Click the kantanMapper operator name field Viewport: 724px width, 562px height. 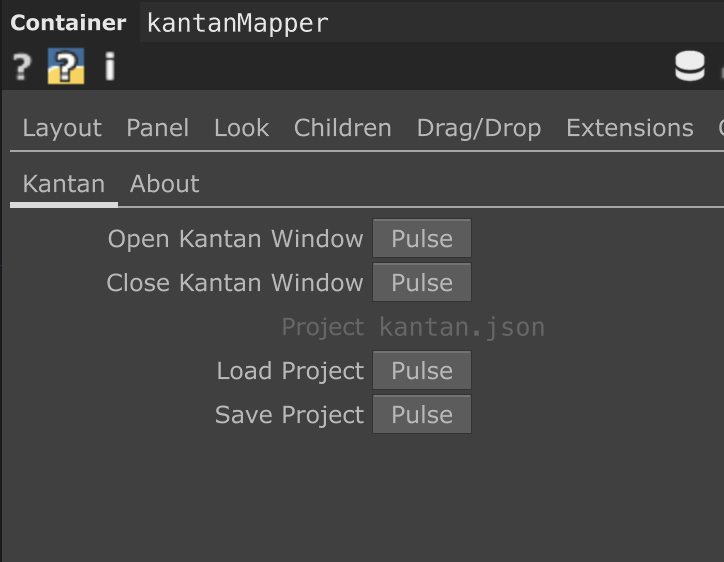[237, 23]
